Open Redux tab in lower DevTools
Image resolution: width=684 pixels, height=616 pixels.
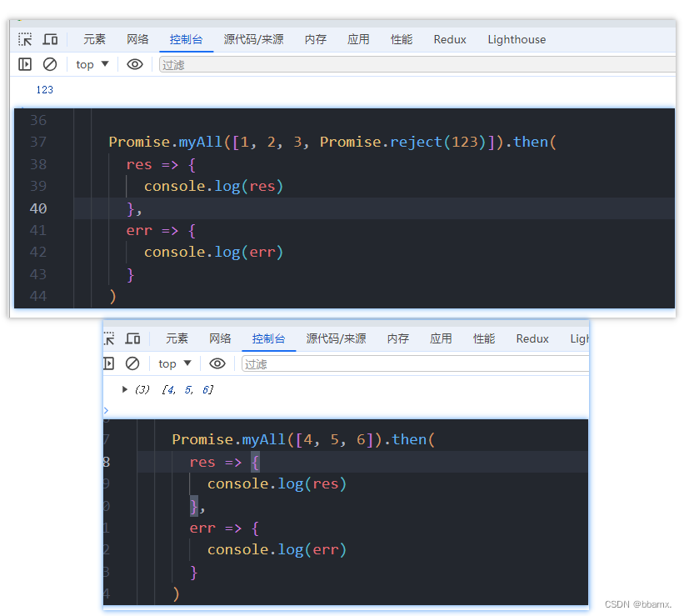point(532,338)
